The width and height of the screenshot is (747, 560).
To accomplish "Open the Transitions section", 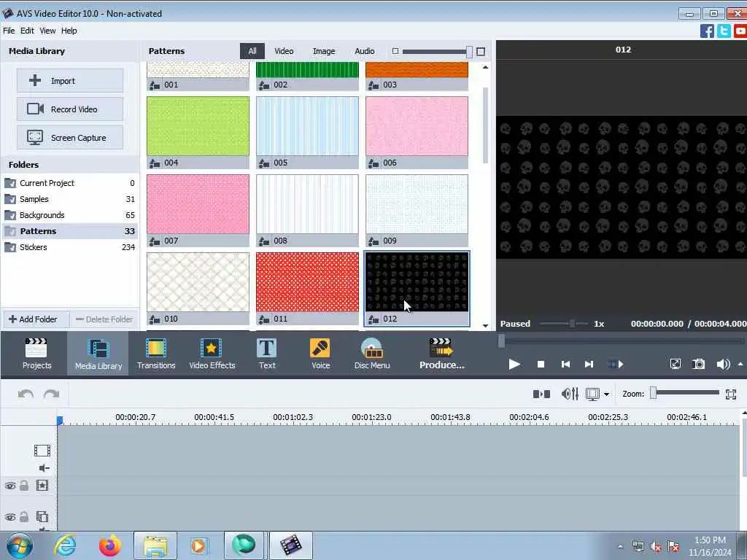I will [x=156, y=354].
